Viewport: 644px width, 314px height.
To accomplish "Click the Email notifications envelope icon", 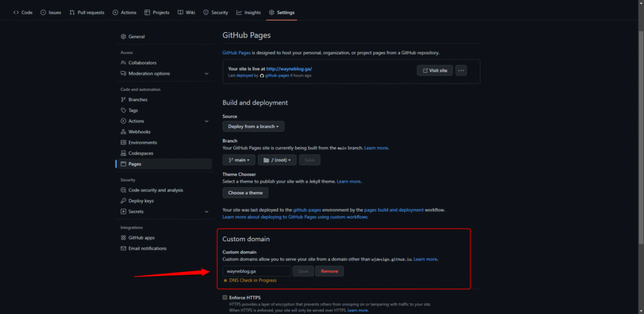I will pyautogui.click(x=123, y=249).
